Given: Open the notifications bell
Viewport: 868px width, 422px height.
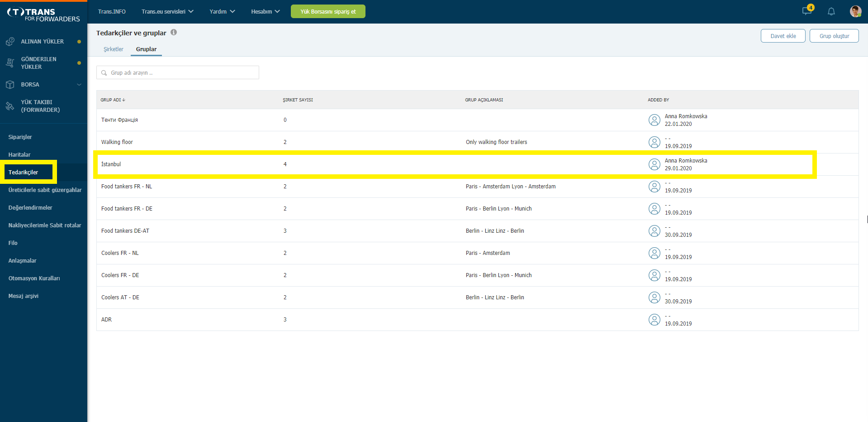Looking at the screenshot, I should point(831,11).
